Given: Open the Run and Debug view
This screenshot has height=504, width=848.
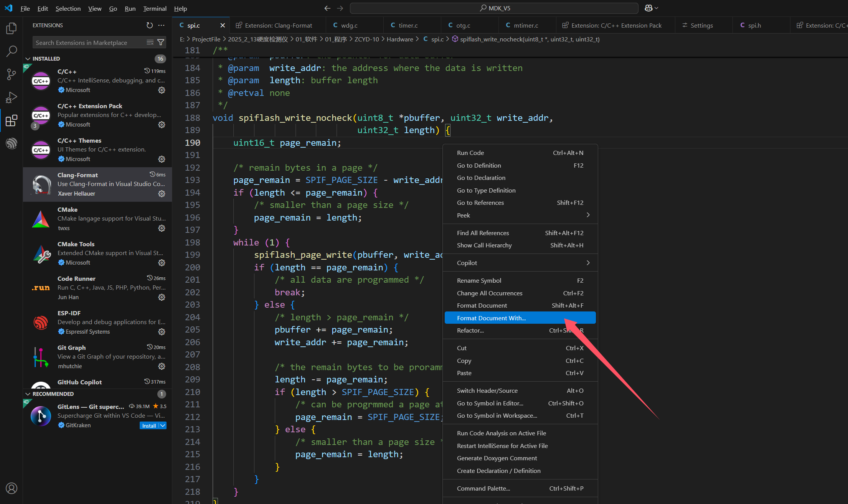Looking at the screenshot, I should click(x=11, y=97).
